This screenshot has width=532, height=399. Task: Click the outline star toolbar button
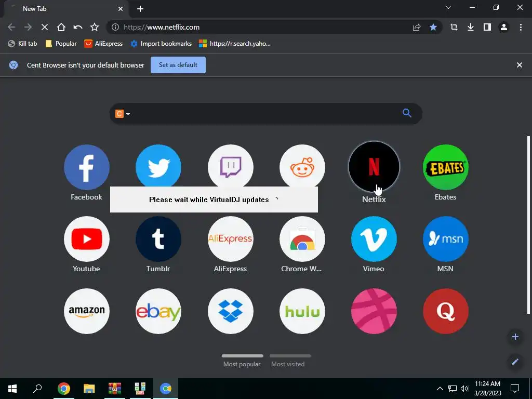coord(95,27)
